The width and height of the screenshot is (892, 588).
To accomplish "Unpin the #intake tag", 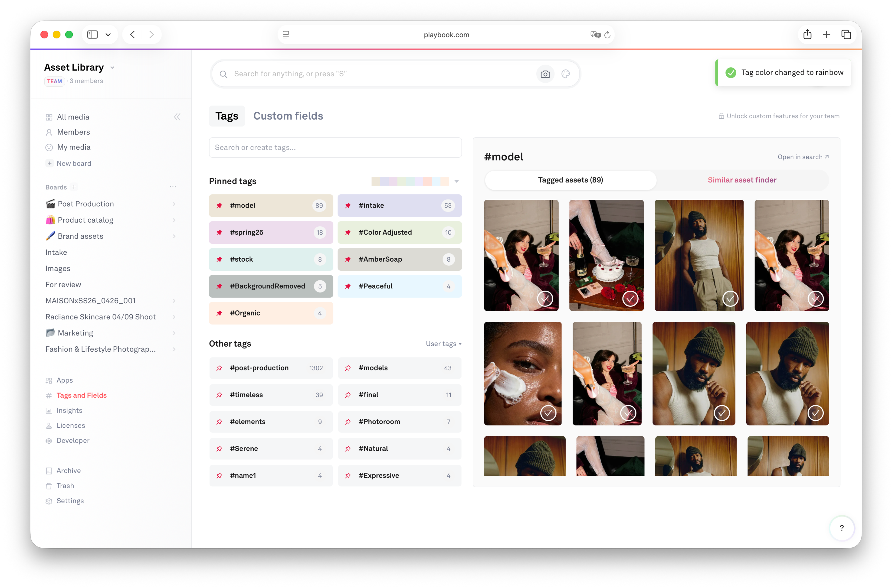I will click(x=348, y=205).
